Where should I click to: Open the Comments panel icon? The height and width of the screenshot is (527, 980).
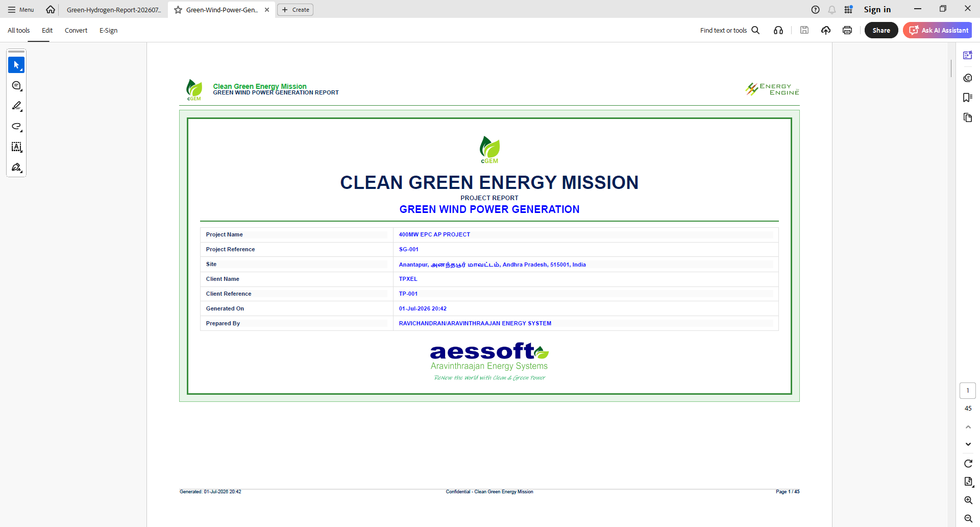(x=968, y=78)
